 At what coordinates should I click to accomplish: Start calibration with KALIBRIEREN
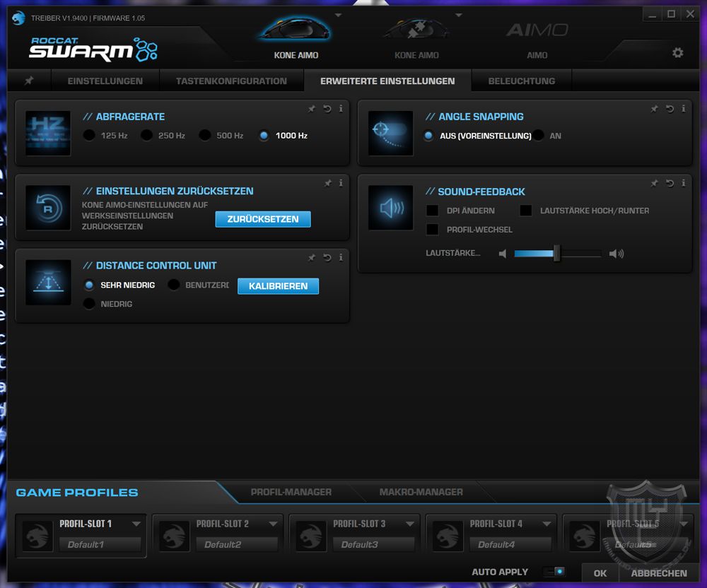(278, 286)
